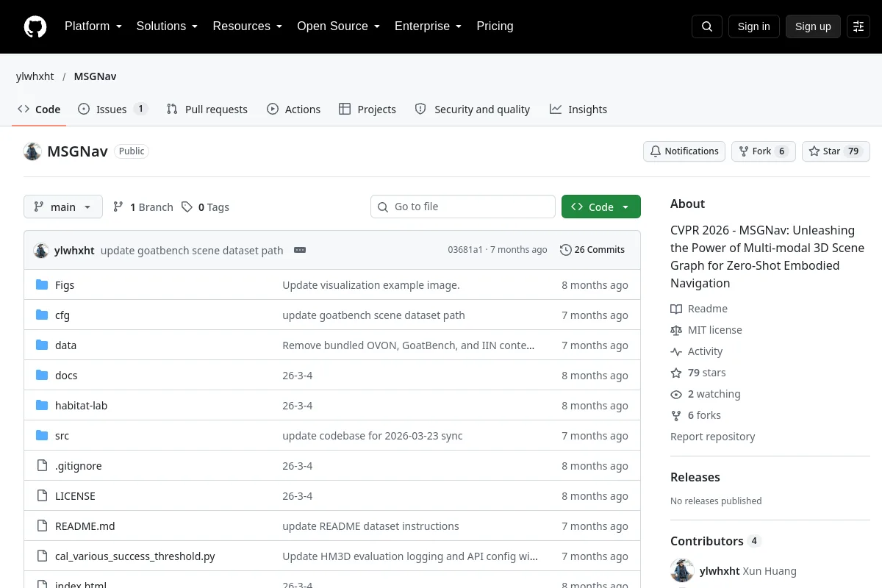882x588 pixels.
Task: Switch to the Code tab
Action: tap(39, 110)
